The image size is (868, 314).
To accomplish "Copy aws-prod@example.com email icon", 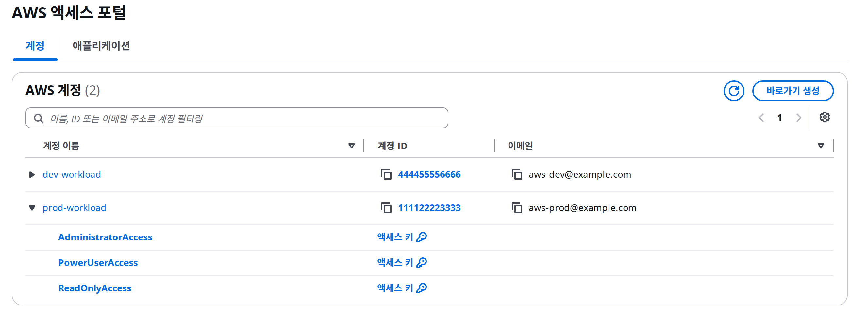I will [x=517, y=208].
